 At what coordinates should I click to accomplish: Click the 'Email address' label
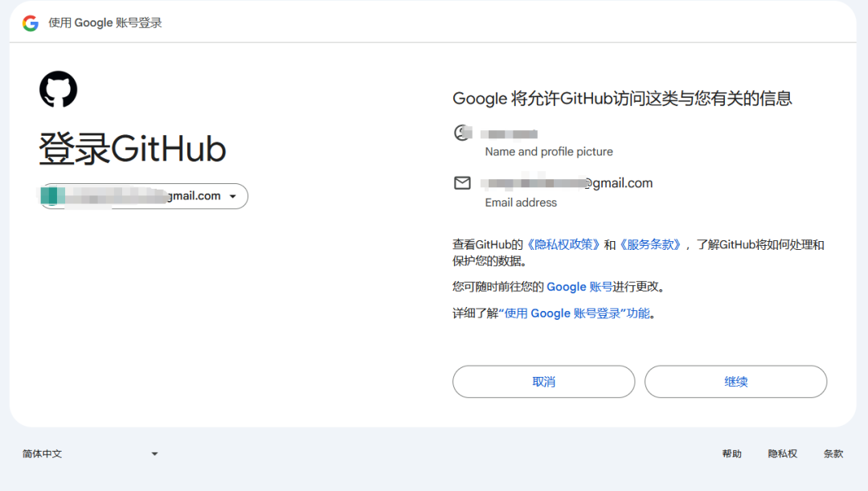tap(521, 203)
